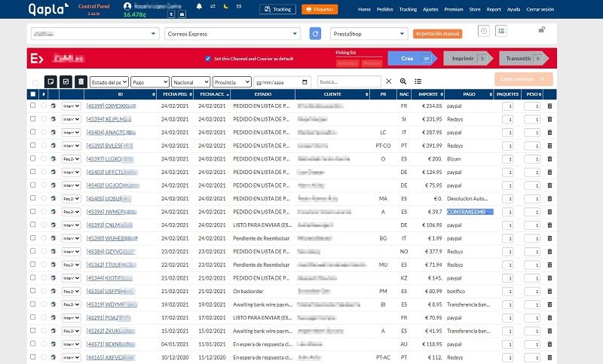Open the 'Estado del pe' filter dropdown
Viewport: 603px width, 364px height.
109,82
